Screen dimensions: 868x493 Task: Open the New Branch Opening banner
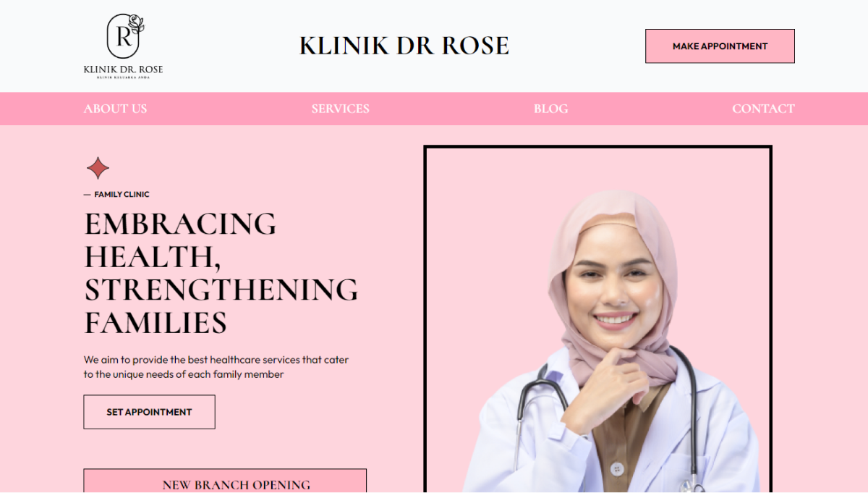point(225,481)
